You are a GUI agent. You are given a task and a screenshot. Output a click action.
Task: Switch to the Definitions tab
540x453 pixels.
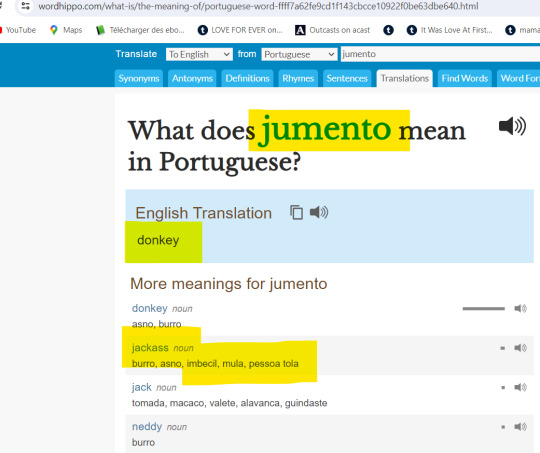pos(247,79)
